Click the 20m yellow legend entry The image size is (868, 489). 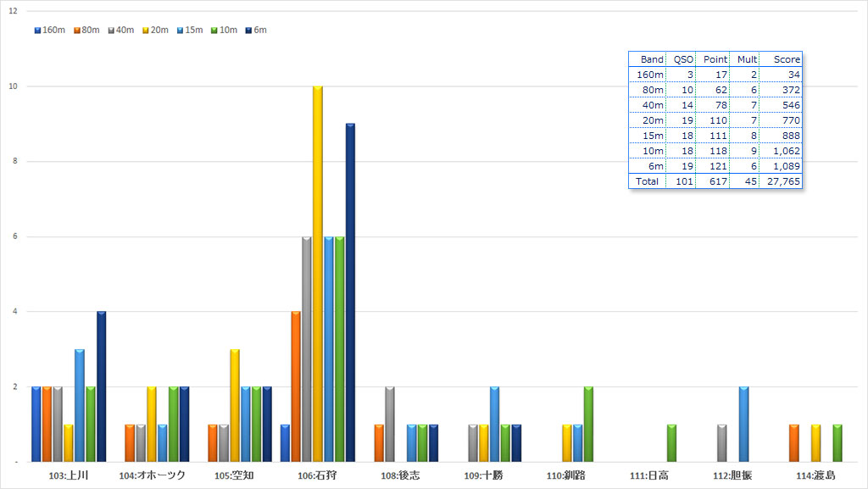coord(157,31)
